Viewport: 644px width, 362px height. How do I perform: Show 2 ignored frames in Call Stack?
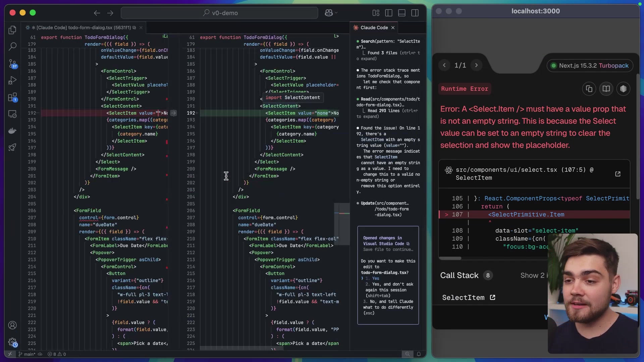tap(533, 275)
